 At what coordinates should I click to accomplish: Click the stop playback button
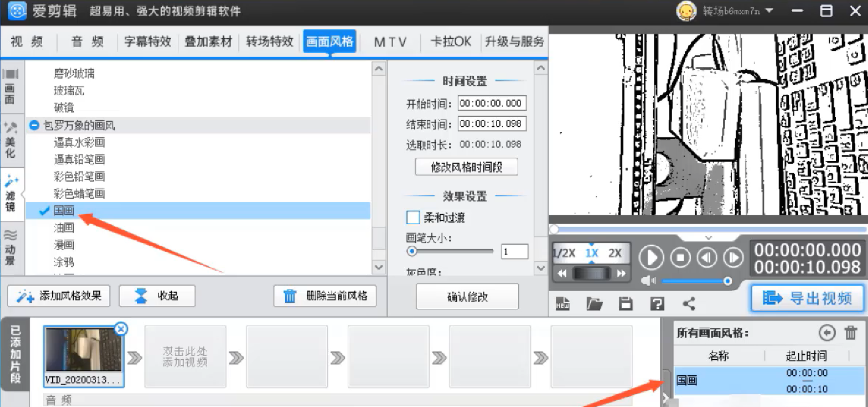coord(680,257)
